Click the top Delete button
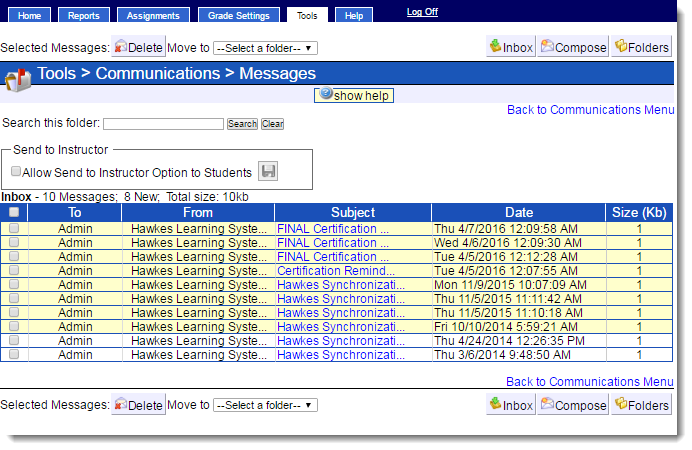This screenshot has width=692, height=450. click(139, 47)
